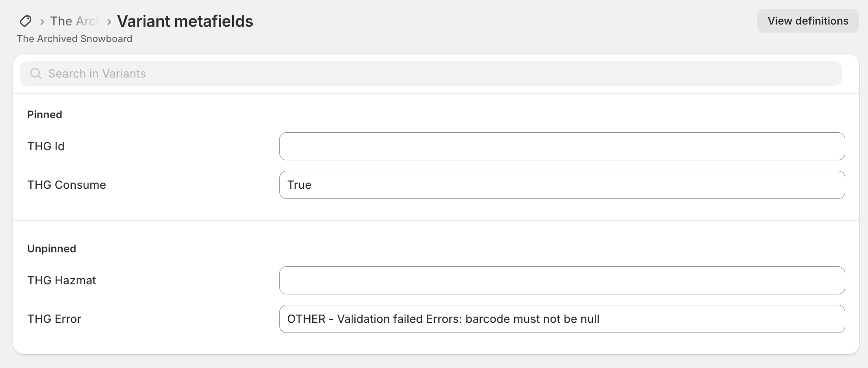Click the Variant metafields page title
Viewport: 868px width, 368px height.
pos(185,21)
